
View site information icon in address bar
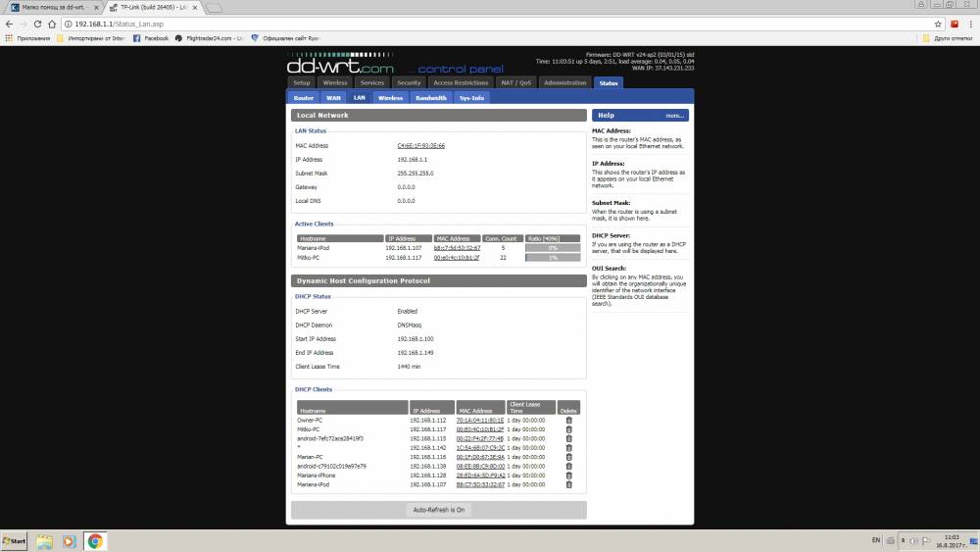(x=68, y=24)
